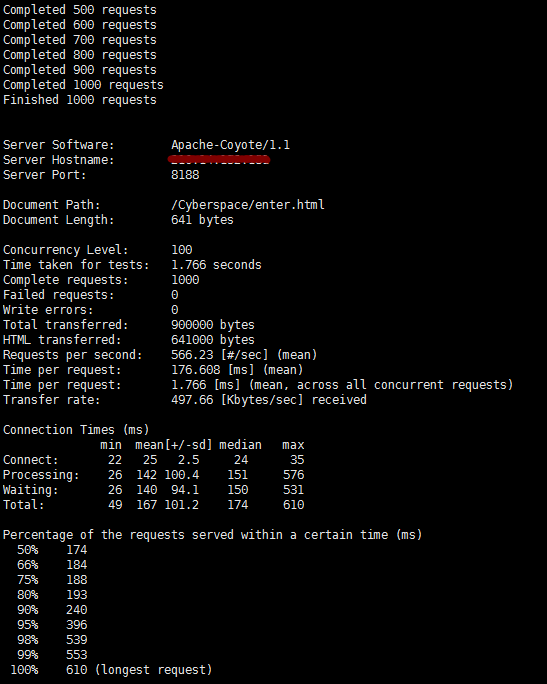
Task: Click the 610 (longest request) line
Action: 139,670
